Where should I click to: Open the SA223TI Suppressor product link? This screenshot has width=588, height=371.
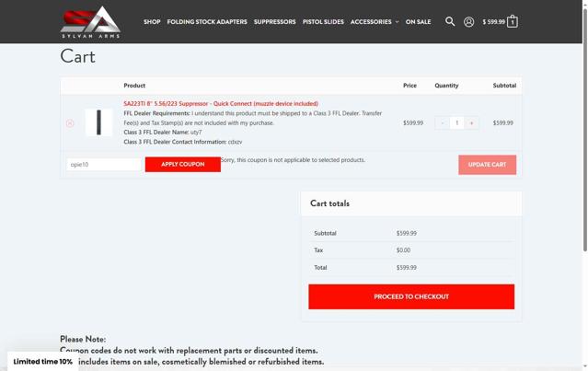pos(221,103)
